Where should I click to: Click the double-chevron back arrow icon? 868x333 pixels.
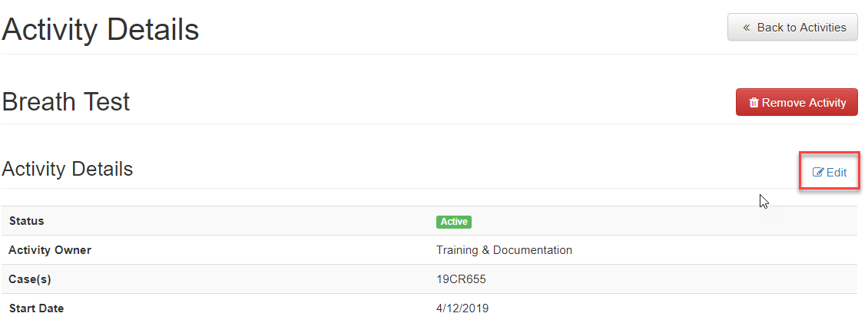coord(746,28)
